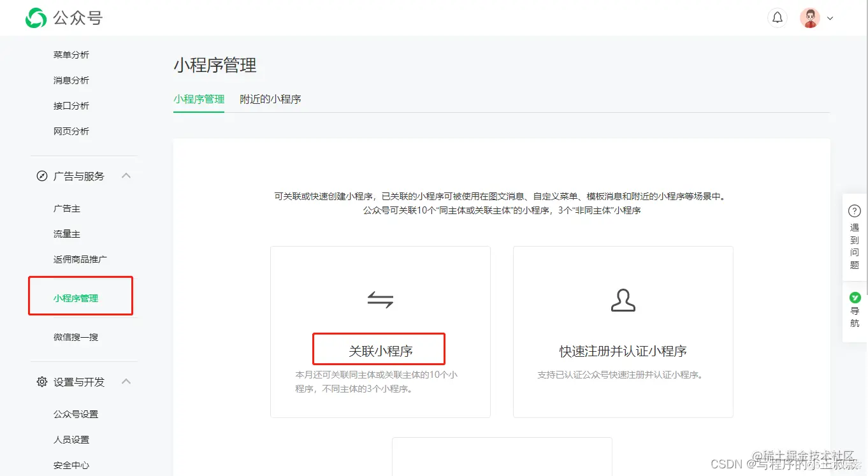Click the person icon on registration card
This screenshot has width=868, height=476.
pos(623,300)
